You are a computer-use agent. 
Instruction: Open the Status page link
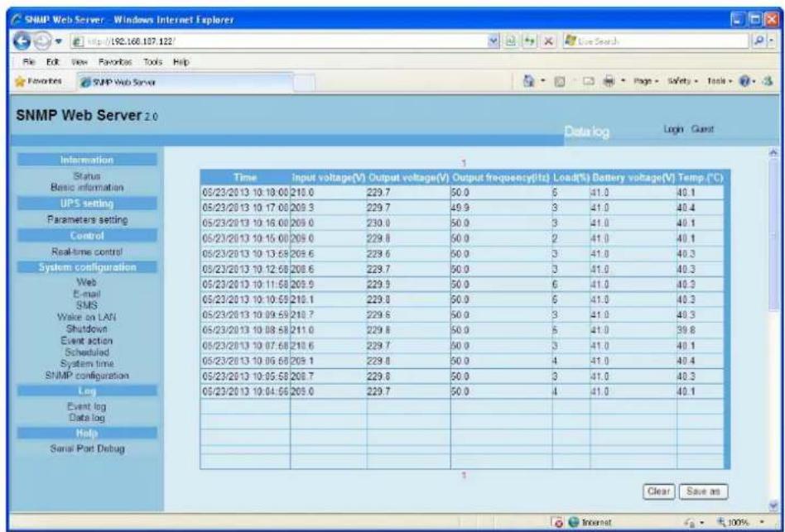87,176
